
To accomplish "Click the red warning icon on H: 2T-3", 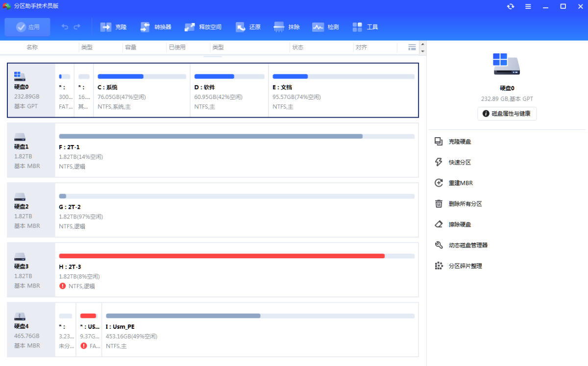I will [63, 286].
